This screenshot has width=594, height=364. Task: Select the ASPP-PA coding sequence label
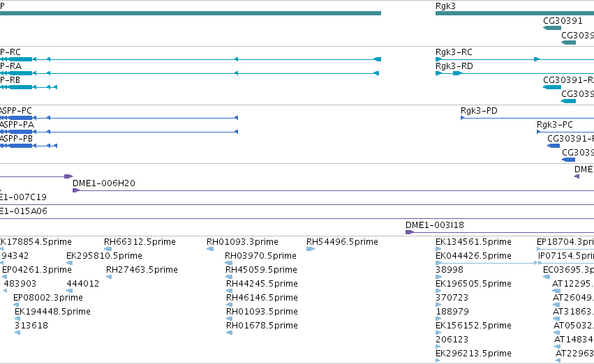tap(17, 125)
